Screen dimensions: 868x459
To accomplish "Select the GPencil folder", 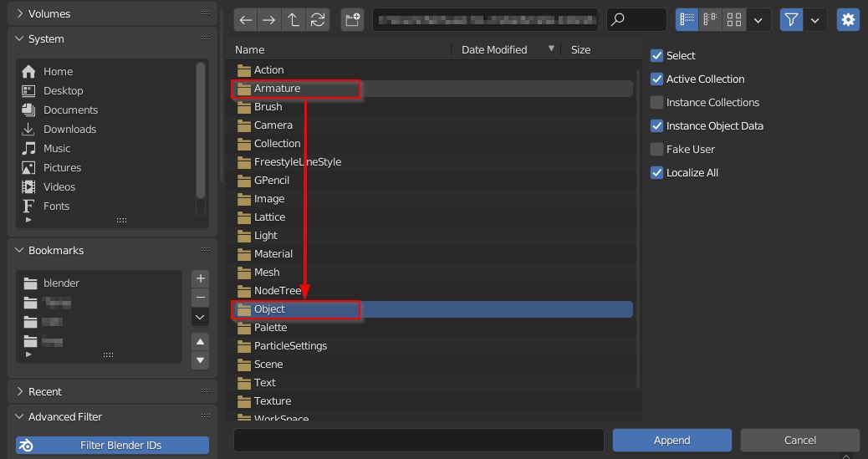I will pos(433,181).
